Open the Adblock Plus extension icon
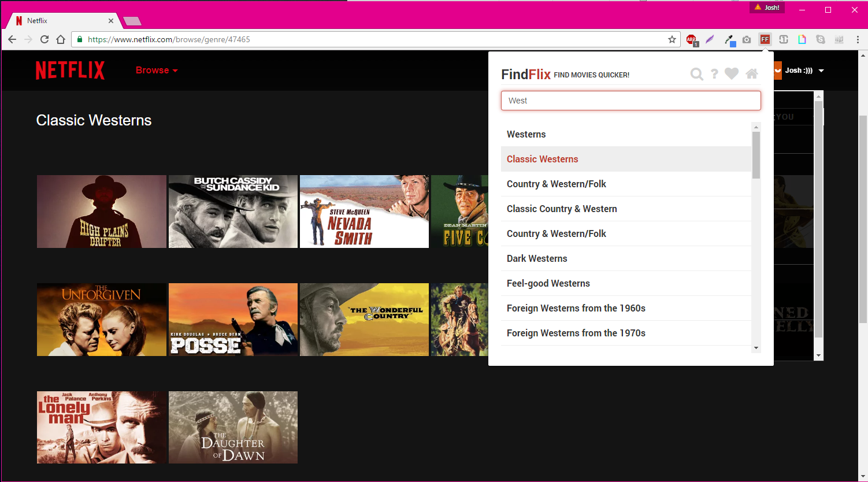Screen dimensions: 868x482 (692, 39)
